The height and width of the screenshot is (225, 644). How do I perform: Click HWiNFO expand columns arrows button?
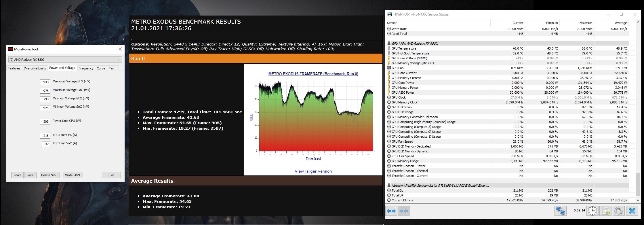tap(391, 211)
